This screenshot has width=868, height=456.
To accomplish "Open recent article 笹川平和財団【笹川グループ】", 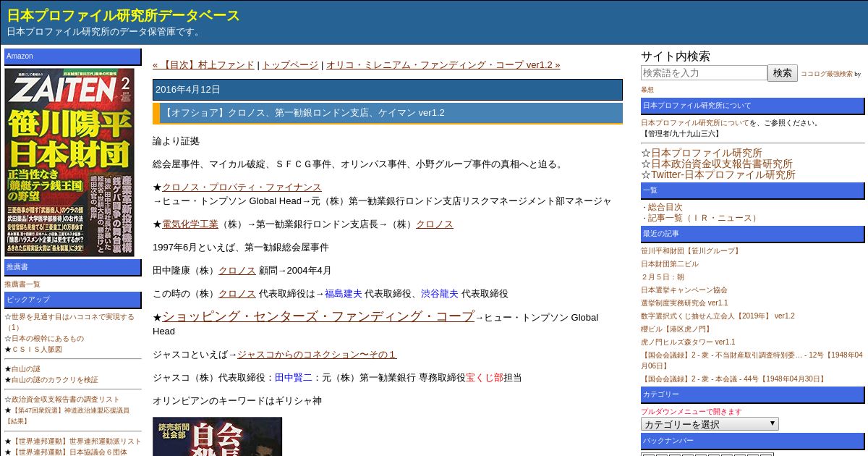I will tap(691, 250).
